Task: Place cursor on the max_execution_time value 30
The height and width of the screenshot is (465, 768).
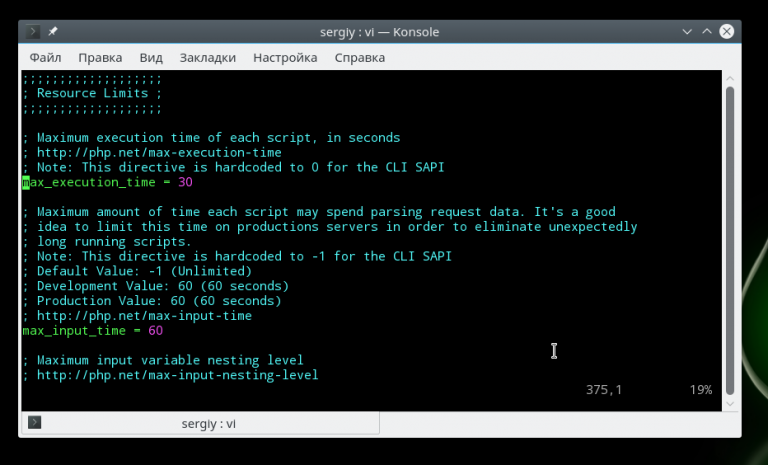Action: (x=185, y=183)
